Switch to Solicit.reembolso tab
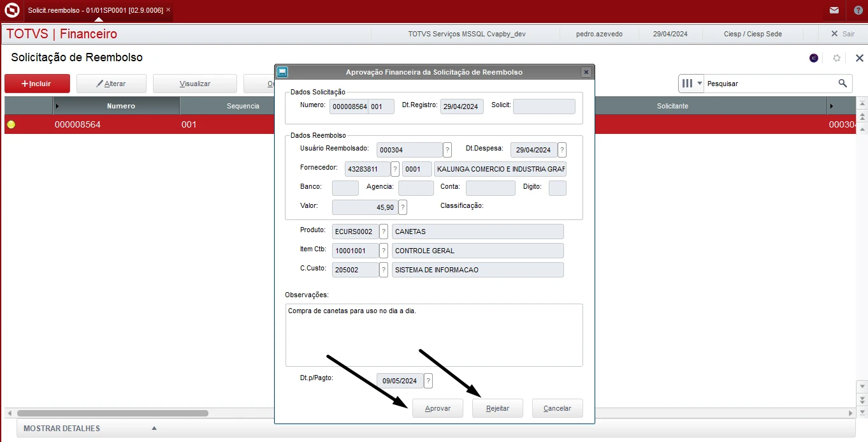The width and height of the screenshot is (868, 442). pos(94,10)
